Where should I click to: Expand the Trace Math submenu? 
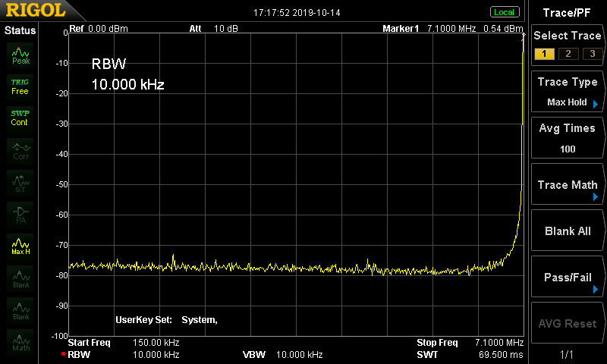tap(568, 185)
